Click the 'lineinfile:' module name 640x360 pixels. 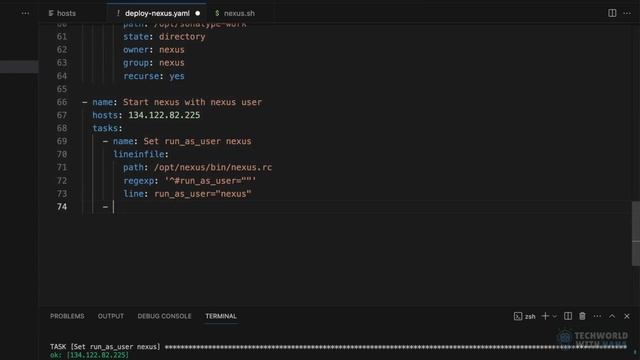141,154
